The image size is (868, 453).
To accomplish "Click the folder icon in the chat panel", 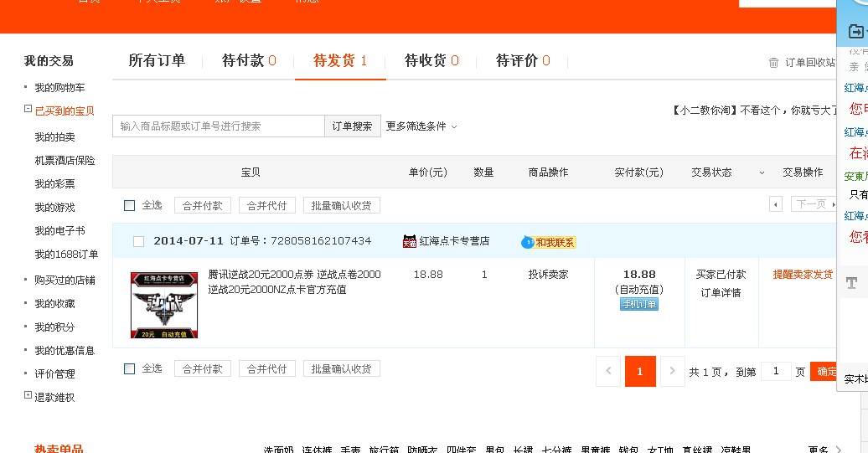I will coord(855,31).
